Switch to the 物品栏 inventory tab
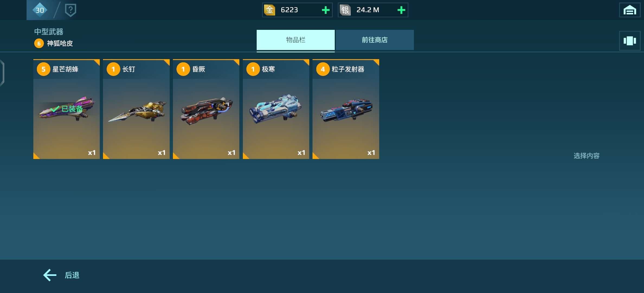 pos(296,40)
